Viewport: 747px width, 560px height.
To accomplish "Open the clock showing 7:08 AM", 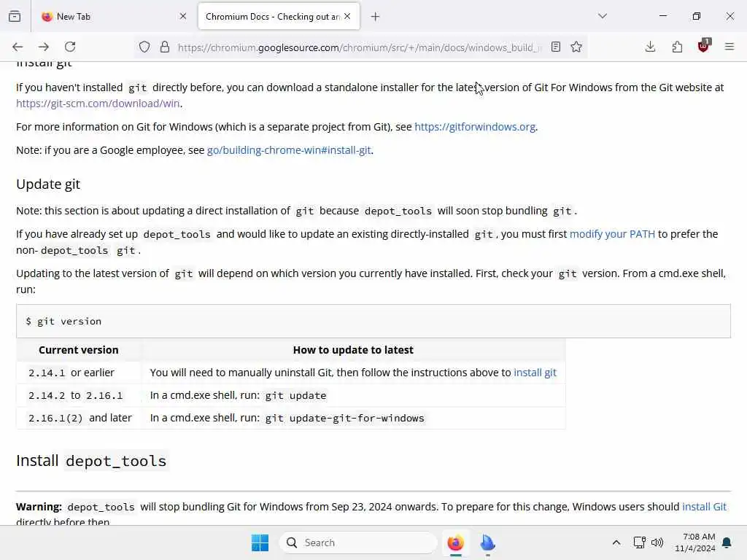I will (x=695, y=542).
